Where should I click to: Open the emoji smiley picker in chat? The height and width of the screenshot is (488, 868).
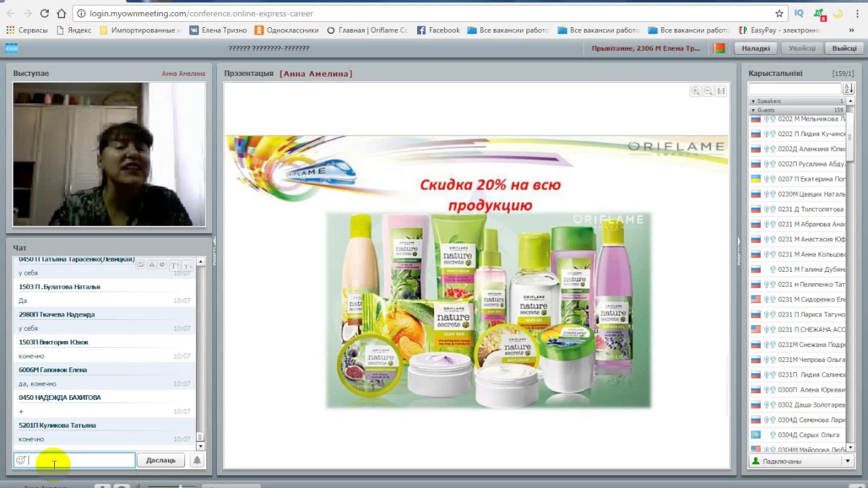click(x=21, y=460)
